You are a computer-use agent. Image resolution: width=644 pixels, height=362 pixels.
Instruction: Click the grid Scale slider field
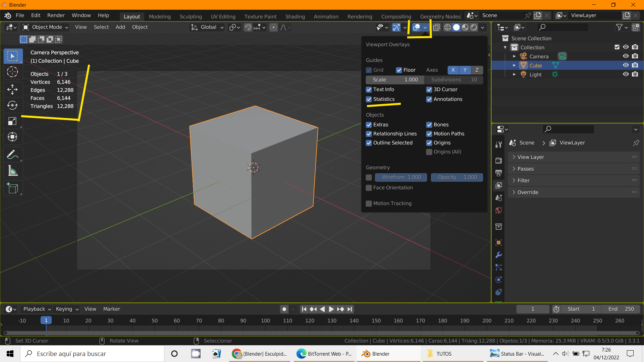pyautogui.click(x=395, y=80)
